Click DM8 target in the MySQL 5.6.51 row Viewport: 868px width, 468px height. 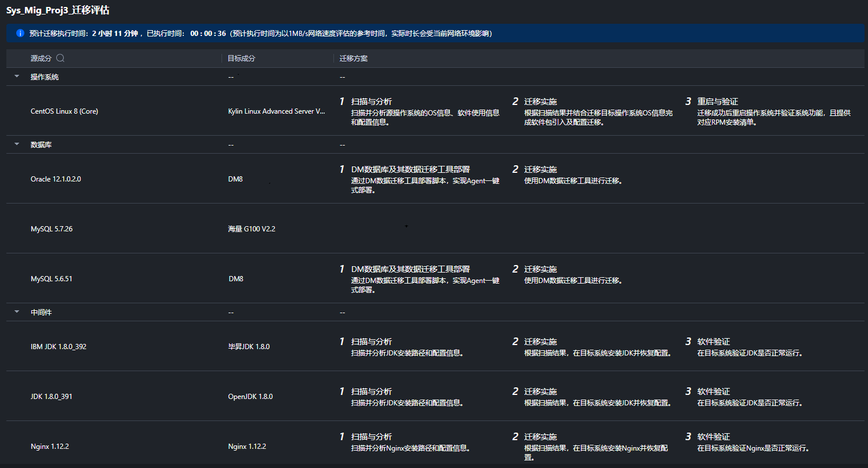click(235, 279)
